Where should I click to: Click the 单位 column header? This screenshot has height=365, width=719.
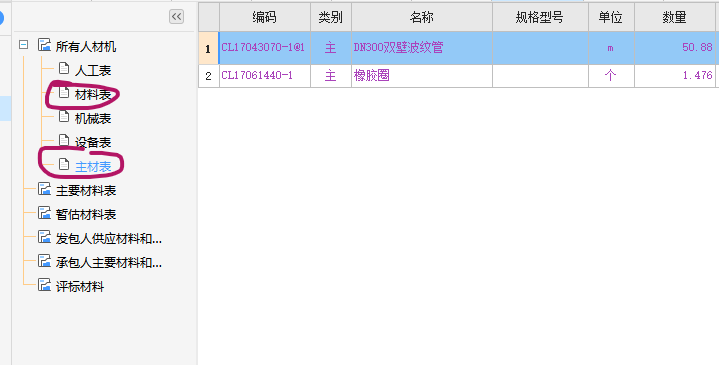click(611, 17)
